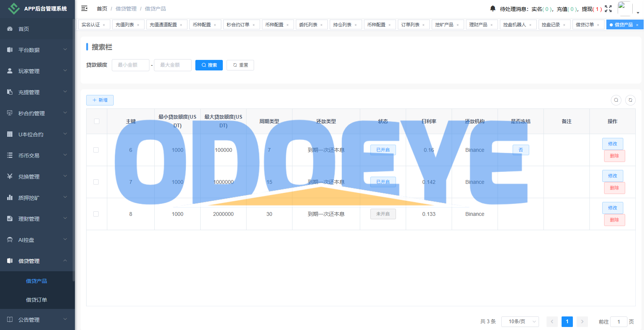The width and height of the screenshot is (644, 330).
Task: Click the 秒合约管理 sidebar icon
Action: [x=10, y=113]
